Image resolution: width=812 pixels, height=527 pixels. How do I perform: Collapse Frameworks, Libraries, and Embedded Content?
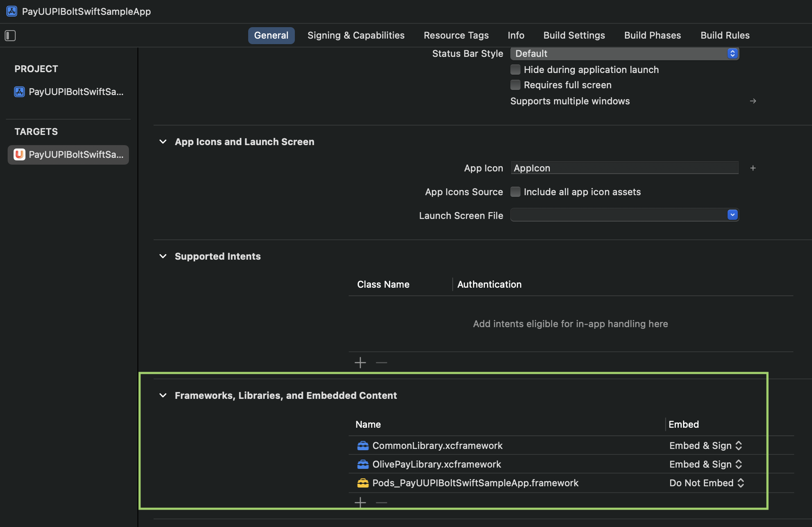click(163, 395)
